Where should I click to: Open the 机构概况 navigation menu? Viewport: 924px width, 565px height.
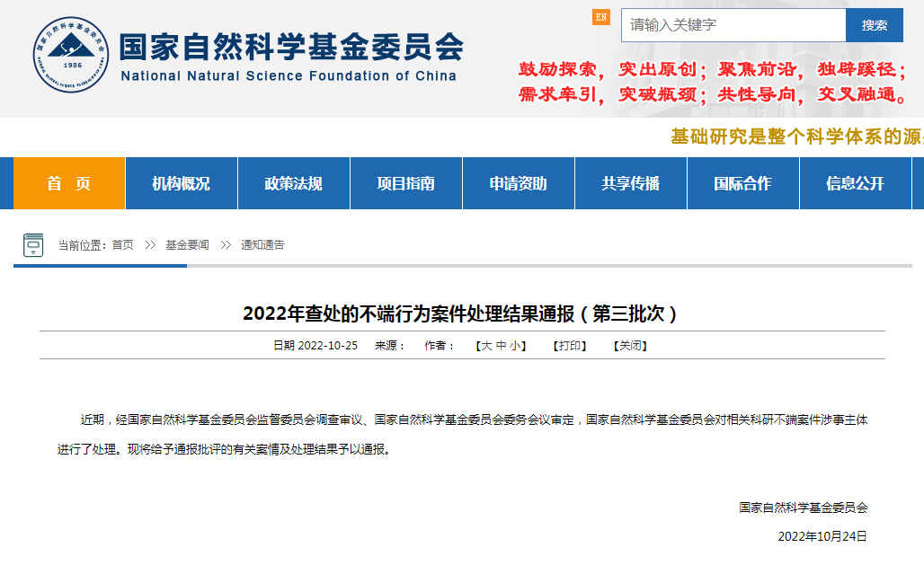click(x=182, y=183)
